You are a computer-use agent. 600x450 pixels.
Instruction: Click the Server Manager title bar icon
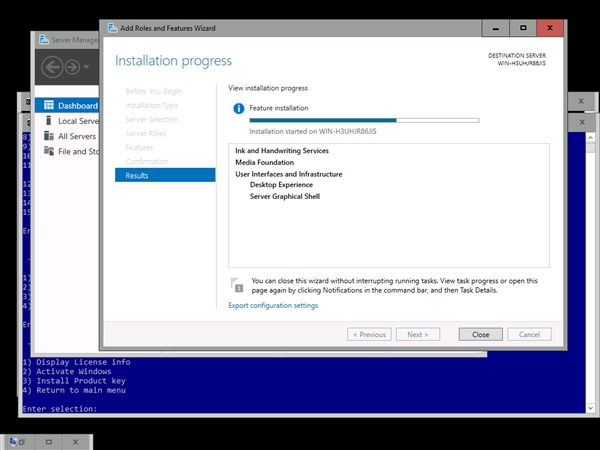pos(42,41)
